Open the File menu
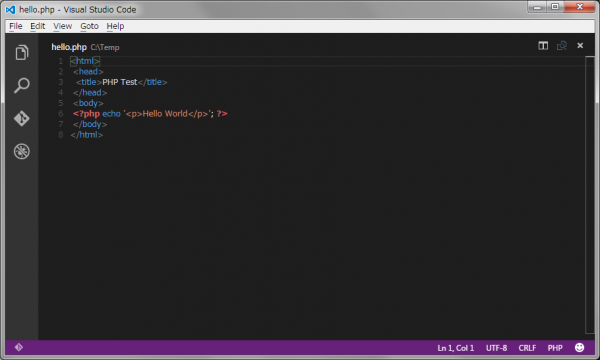 (x=16, y=26)
